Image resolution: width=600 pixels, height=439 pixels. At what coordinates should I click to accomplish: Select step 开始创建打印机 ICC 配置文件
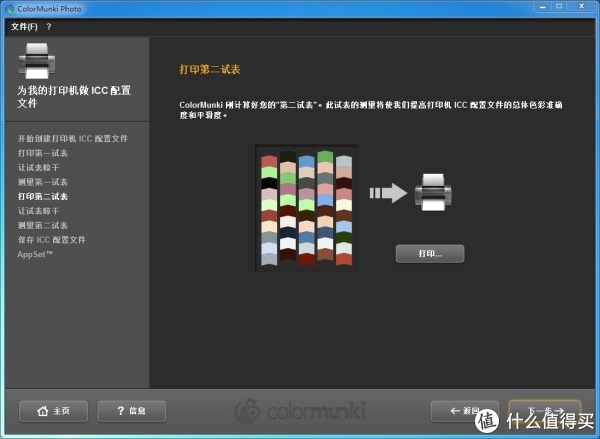[73, 139]
